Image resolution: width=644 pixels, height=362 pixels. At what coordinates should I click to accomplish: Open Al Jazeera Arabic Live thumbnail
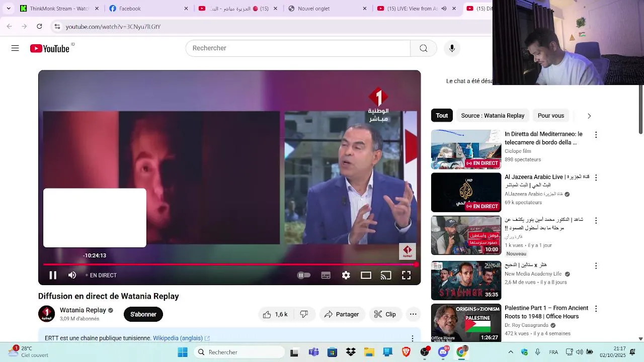point(466,193)
